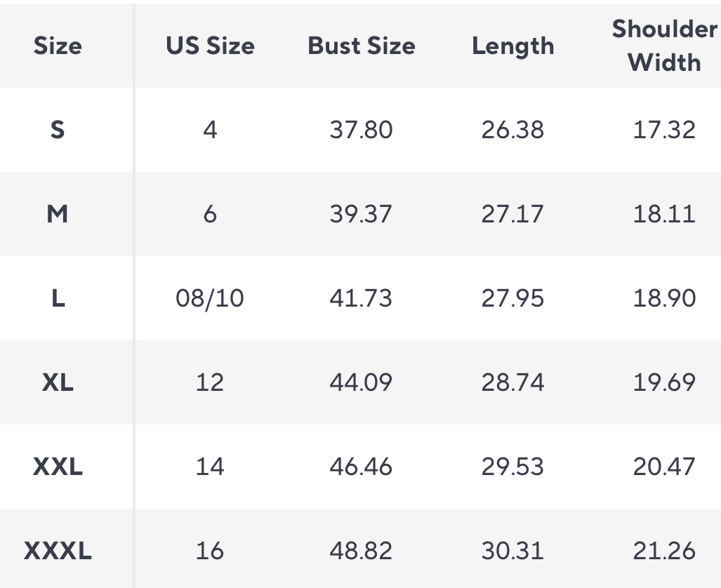
Task: Select the S size row label
Action: [58, 130]
